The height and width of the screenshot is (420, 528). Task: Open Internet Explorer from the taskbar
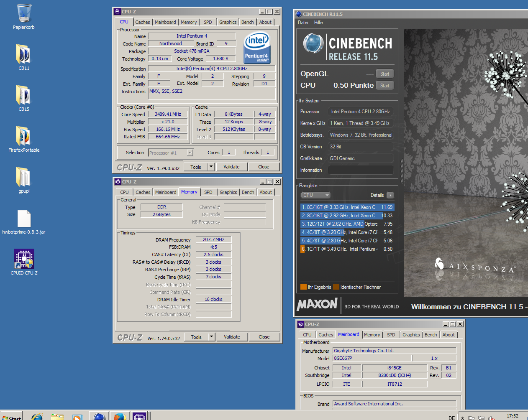coord(37,417)
